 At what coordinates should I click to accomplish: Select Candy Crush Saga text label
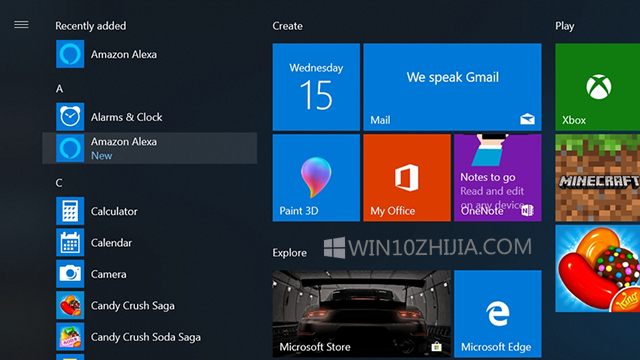pyautogui.click(x=133, y=306)
